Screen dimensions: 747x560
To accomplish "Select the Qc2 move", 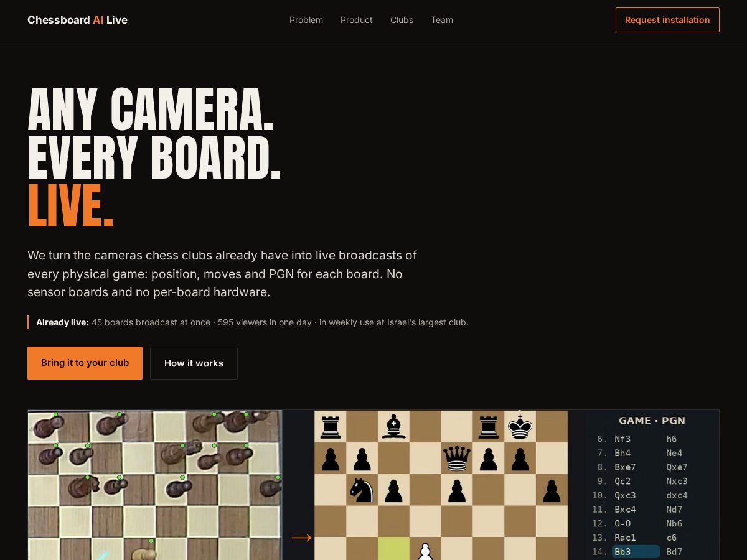I will click(622, 481).
